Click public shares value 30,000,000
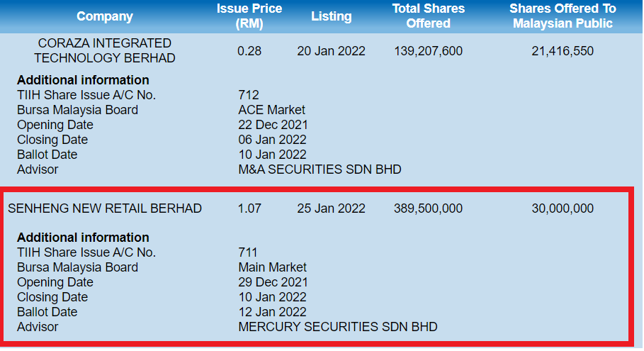The image size is (644, 351). click(x=562, y=208)
